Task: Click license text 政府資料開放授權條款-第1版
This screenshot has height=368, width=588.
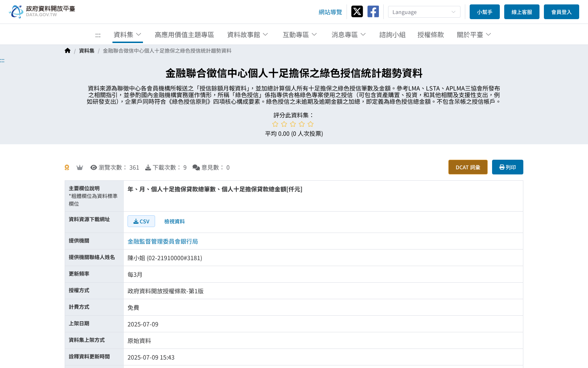Action: (x=165, y=291)
